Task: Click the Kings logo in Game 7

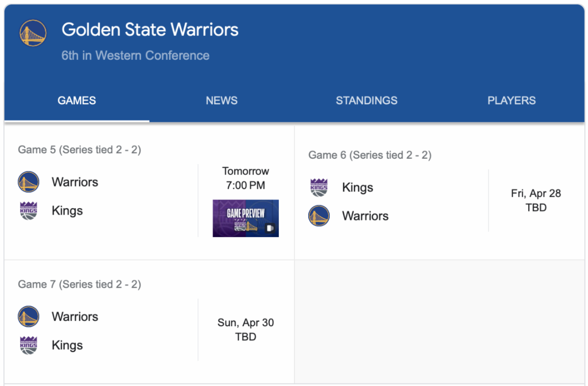Action: [x=28, y=345]
